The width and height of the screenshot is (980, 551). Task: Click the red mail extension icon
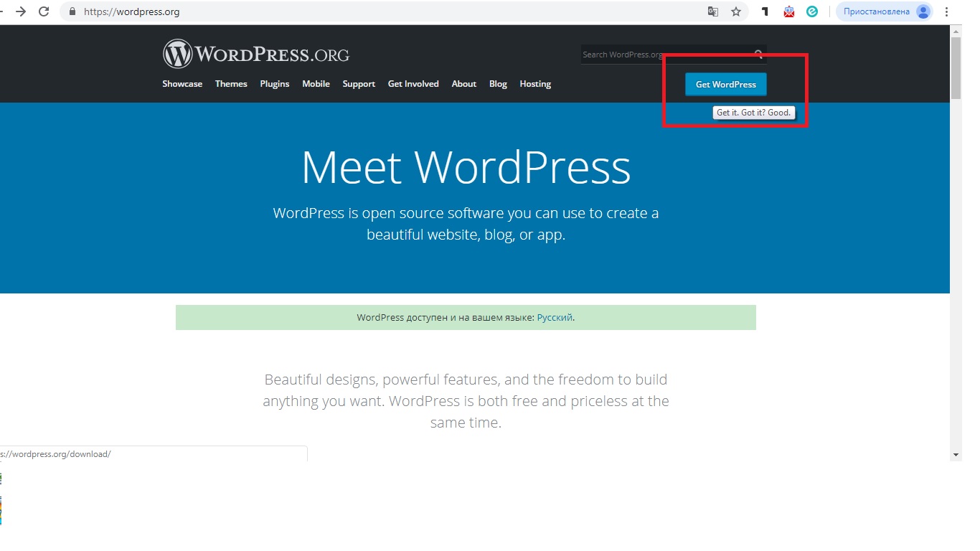[x=789, y=11]
